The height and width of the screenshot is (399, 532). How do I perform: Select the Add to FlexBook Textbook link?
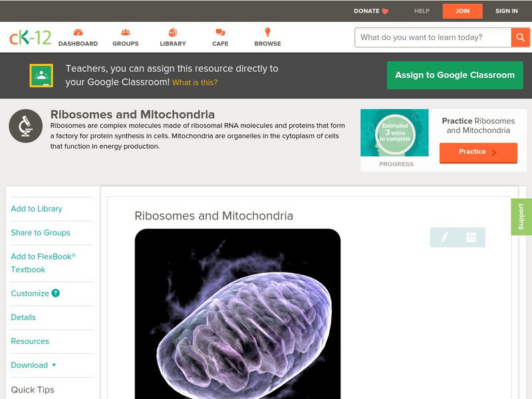[41, 264]
